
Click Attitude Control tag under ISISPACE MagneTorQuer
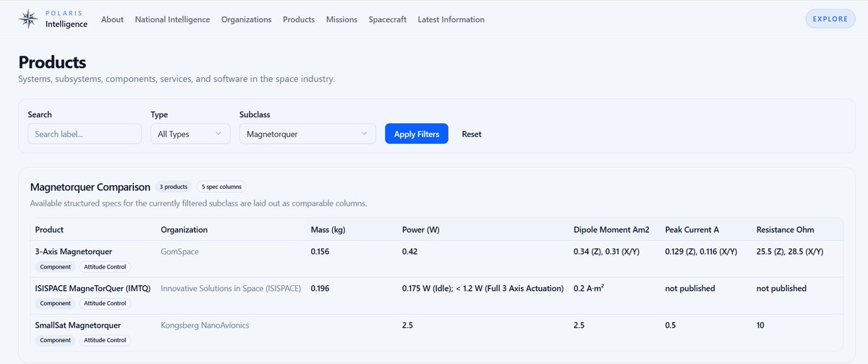[106, 303]
